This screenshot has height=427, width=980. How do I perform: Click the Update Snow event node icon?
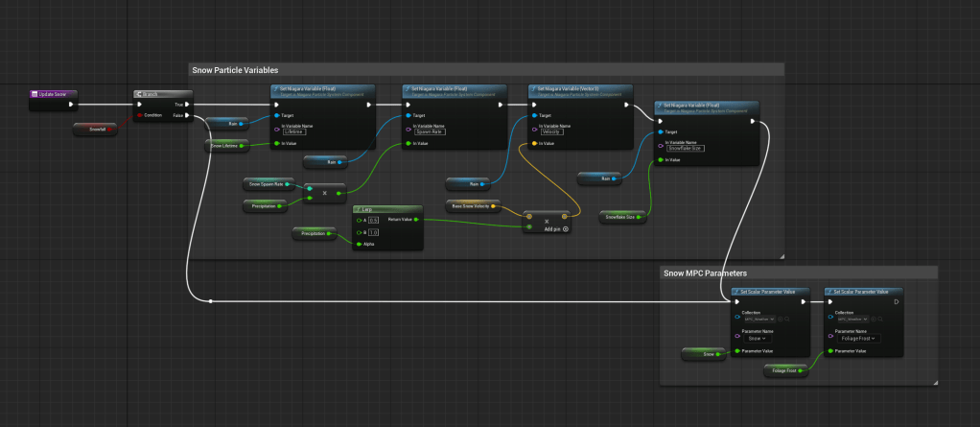[x=35, y=94]
